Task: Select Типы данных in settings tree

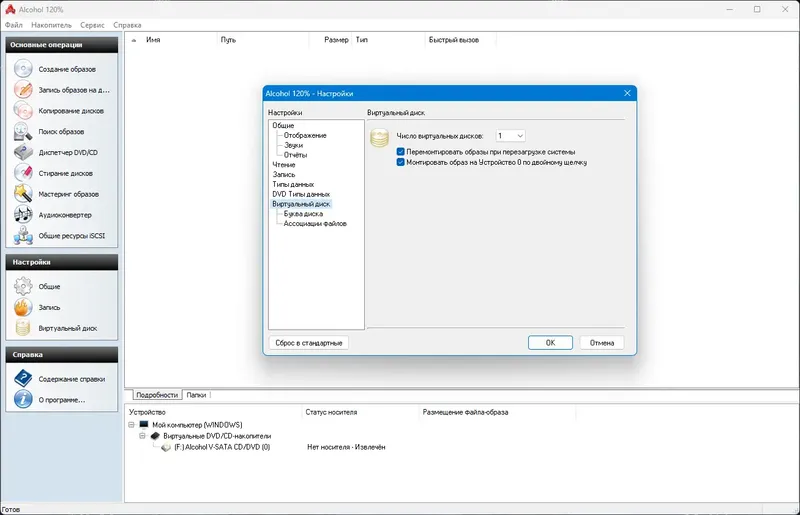Action: 293,184
